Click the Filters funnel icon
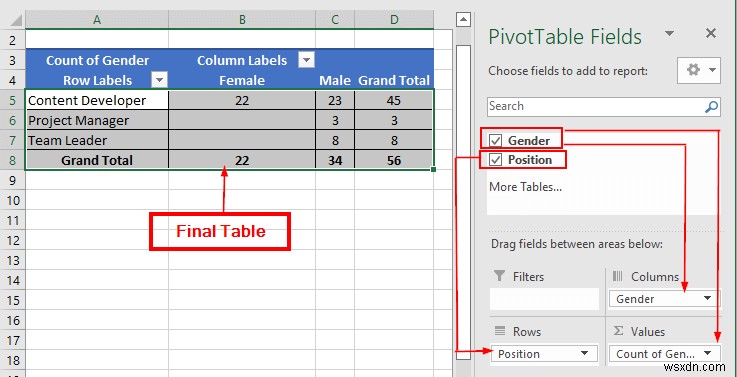 click(499, 276)
